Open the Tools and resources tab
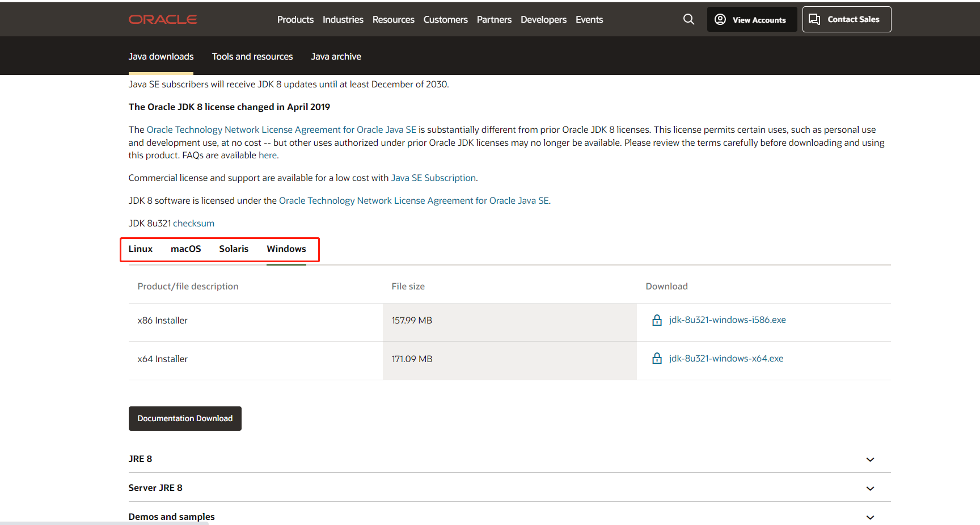Viewport: 980px width, 525px height. coord(252,56)
